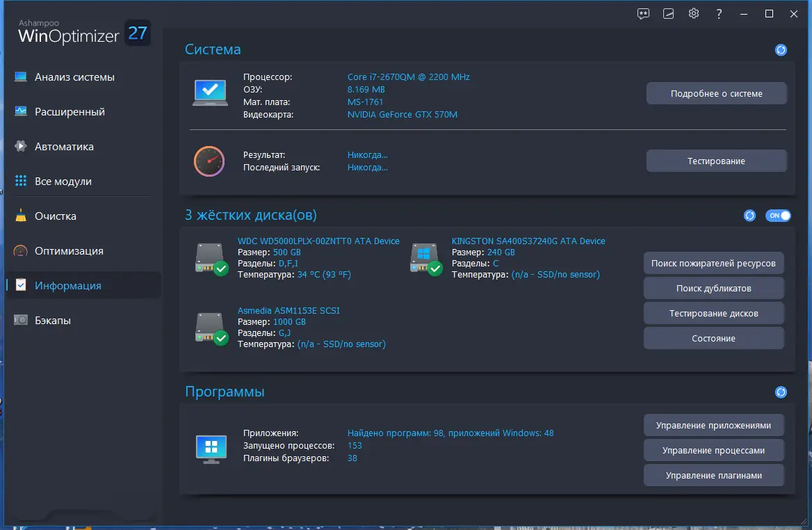This screenshot has width=812, height=530.
Task: Refresh the Программы section
Action: point(781,392)
